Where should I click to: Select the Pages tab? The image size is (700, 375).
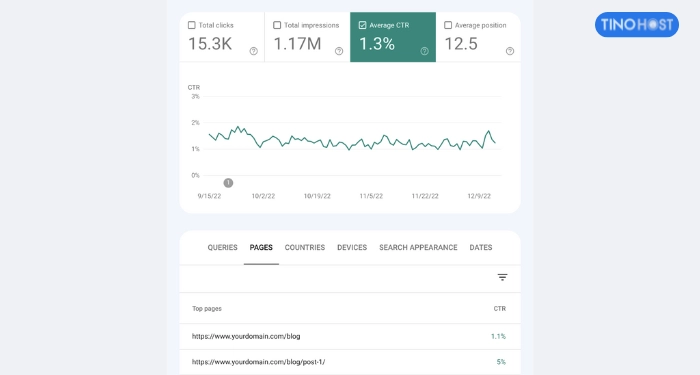pyautogui.click(x=261, y=247)
